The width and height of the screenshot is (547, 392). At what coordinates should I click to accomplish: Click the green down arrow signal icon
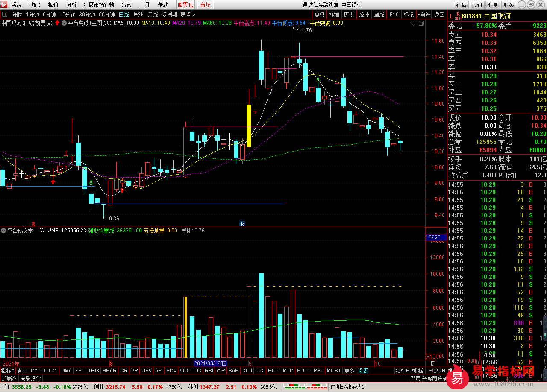tap(91, 183)
